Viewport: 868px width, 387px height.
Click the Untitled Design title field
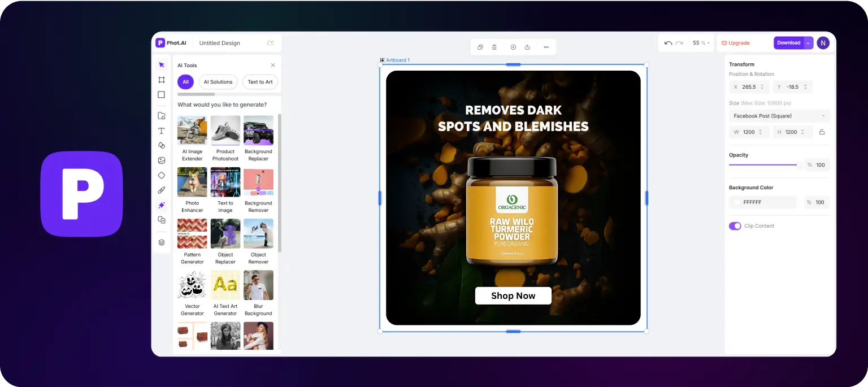(220, 43)
